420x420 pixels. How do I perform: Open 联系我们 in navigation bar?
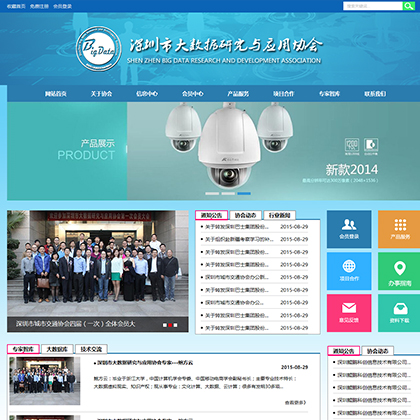coord(375,94)
